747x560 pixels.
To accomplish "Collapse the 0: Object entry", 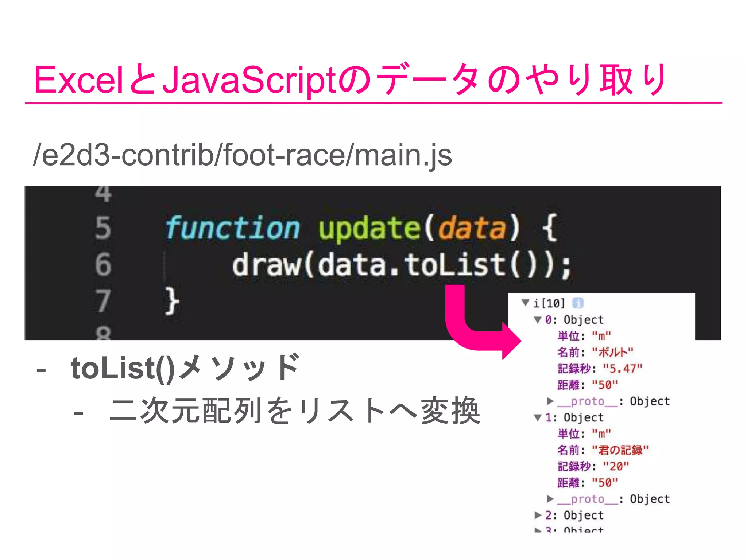I will 538,320.
